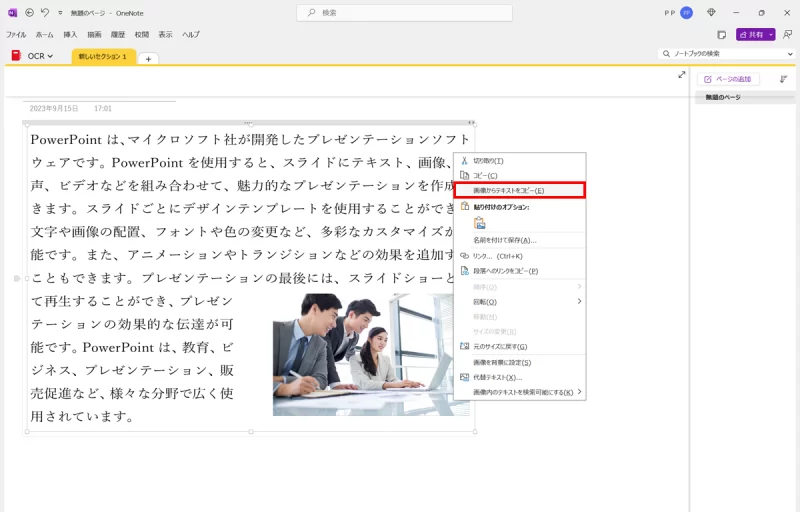Click the presence people icon beside 共有
This screenshot has width=800, height=512.
point(788,35)
